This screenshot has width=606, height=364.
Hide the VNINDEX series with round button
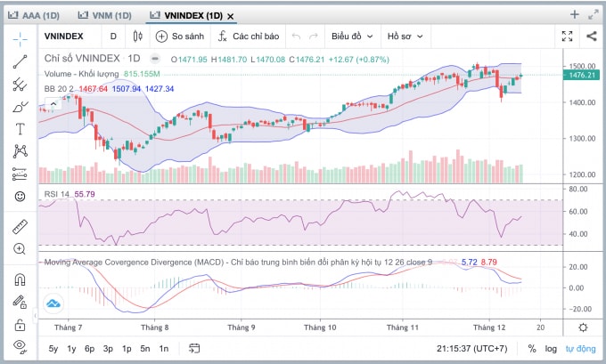[154, 59]
